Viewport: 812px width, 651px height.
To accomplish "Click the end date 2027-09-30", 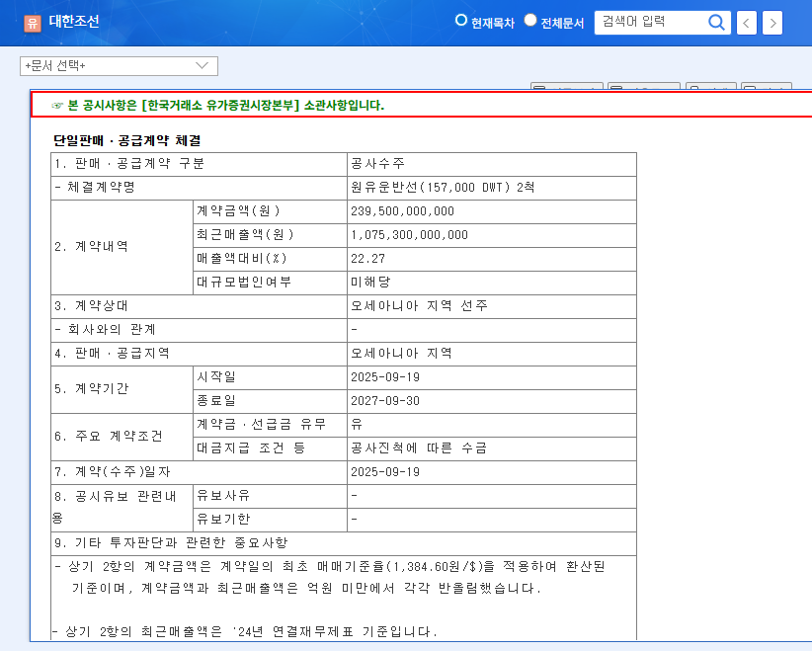I will coord(385,401).
